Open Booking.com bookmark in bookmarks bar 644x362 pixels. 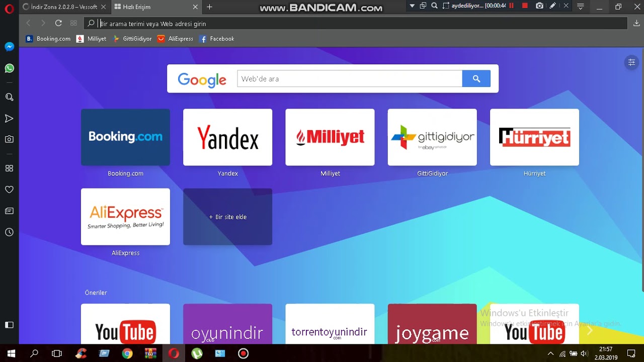point(48,39)
